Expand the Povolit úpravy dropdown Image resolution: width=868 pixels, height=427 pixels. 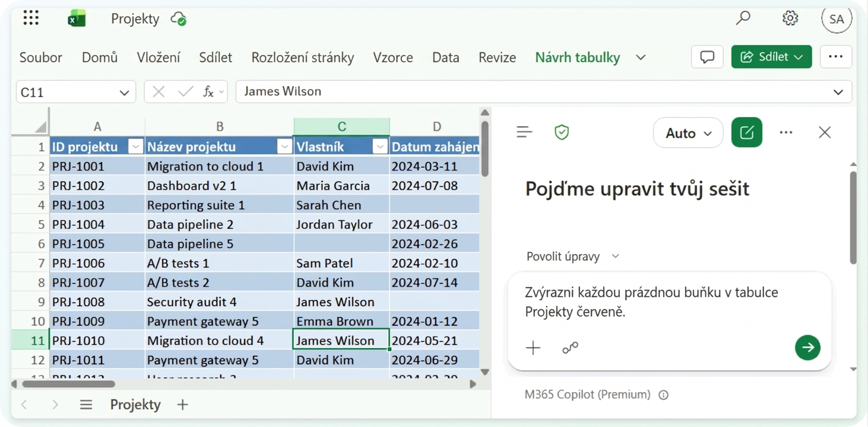tap(573, 256)
